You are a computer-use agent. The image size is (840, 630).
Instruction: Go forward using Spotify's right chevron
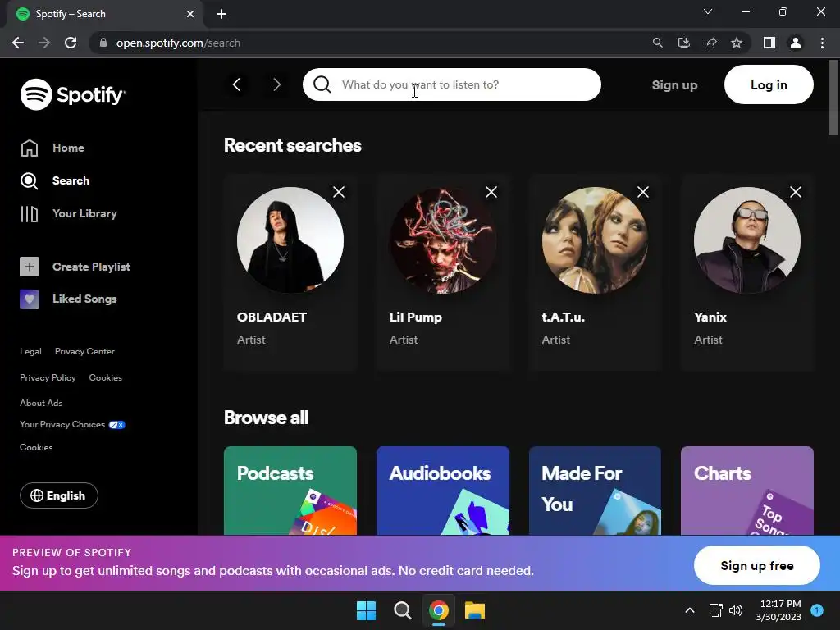click(277, 84)
